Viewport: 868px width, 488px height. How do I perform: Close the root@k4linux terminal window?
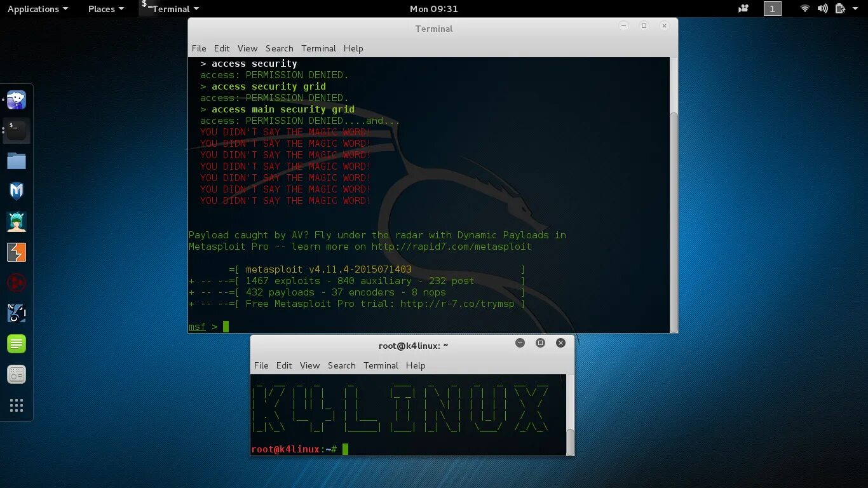point(560,342)
